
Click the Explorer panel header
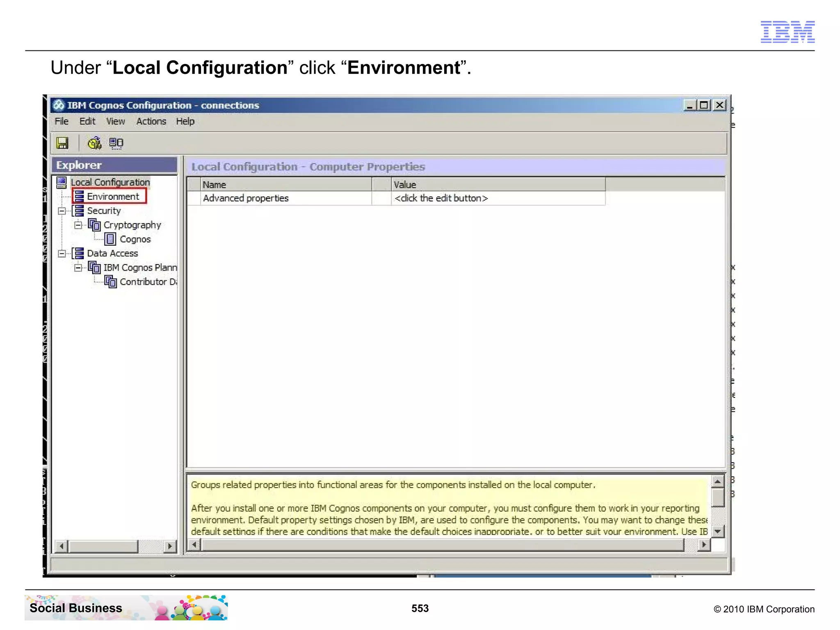pos(114,165)
